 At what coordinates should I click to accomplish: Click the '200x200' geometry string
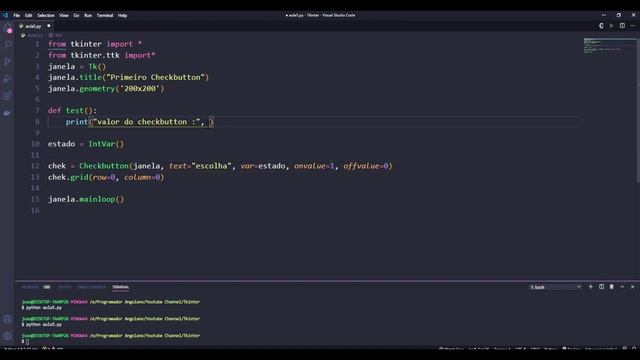pos(140,89)
